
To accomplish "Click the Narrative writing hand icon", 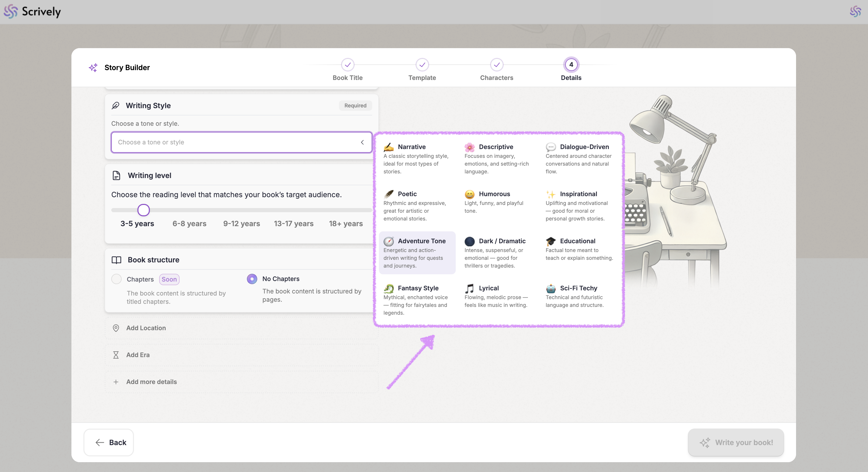I will [x=388, y=147].
